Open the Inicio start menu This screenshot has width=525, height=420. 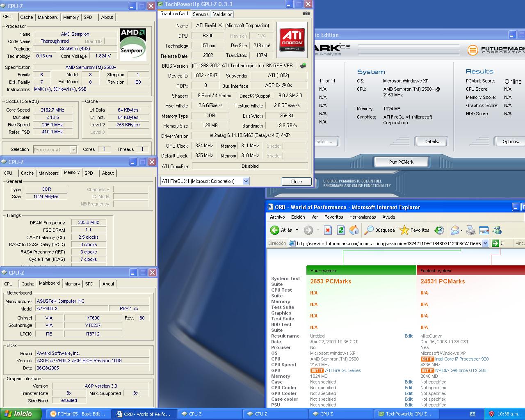click(x=21, y=414)
